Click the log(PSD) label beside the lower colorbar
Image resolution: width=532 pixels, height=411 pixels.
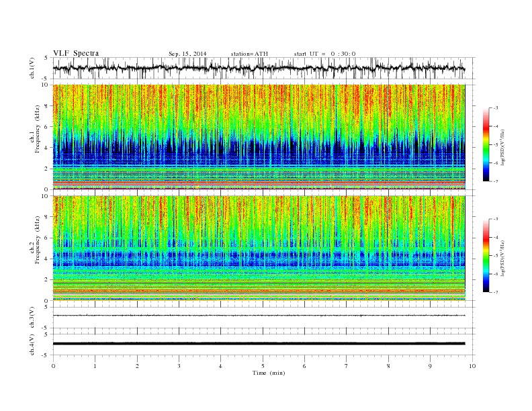(503, 258)
